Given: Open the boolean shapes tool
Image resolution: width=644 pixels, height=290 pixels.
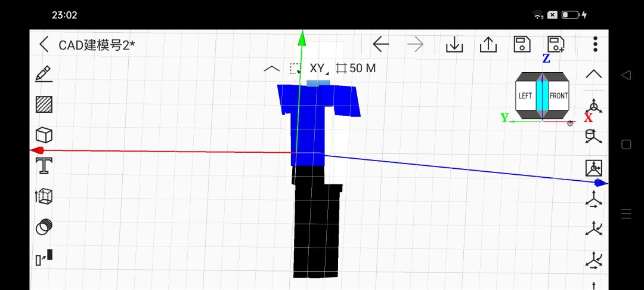Looking at the screenshot, I should coord(44,227).
